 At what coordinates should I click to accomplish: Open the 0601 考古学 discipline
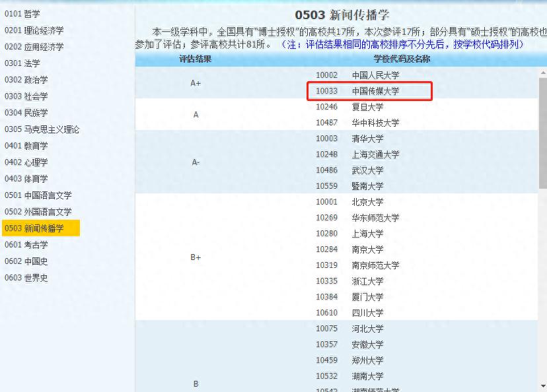point(26,245)
